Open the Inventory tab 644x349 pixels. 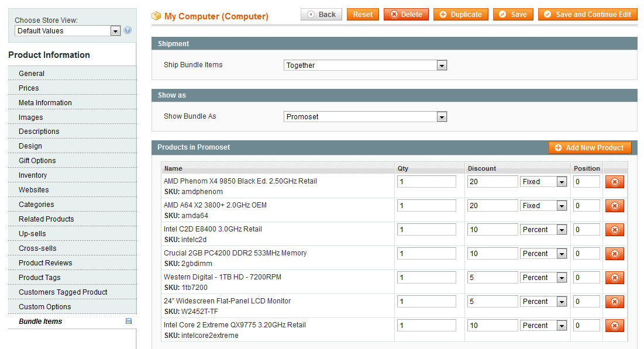(x=73, y=175)
